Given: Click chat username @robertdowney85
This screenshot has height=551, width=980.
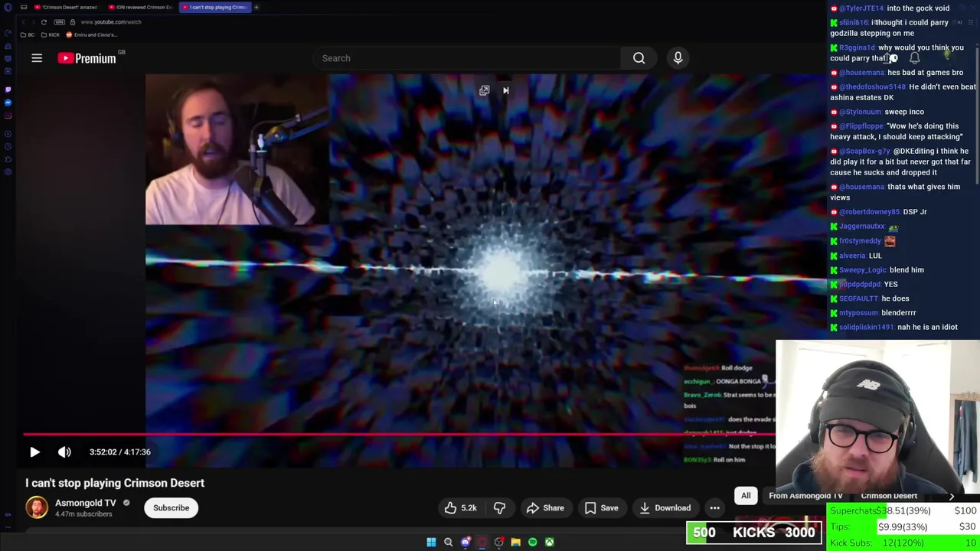Looking at the screenshot, I should coord(869,212).
